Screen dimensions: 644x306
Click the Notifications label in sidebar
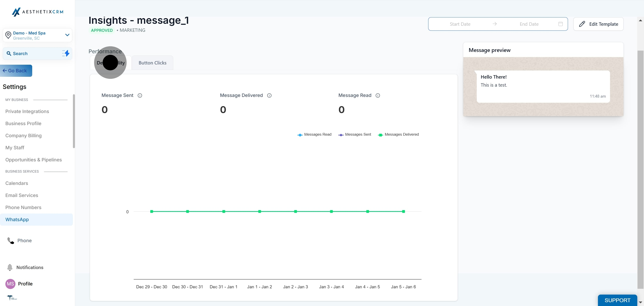30,267
